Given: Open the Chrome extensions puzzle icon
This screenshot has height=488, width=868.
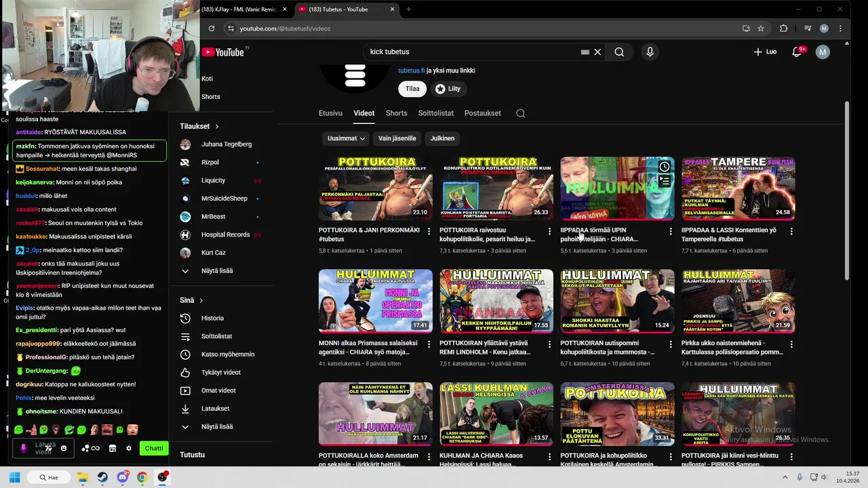Looking at the screenshot, I should click(784, 28).
